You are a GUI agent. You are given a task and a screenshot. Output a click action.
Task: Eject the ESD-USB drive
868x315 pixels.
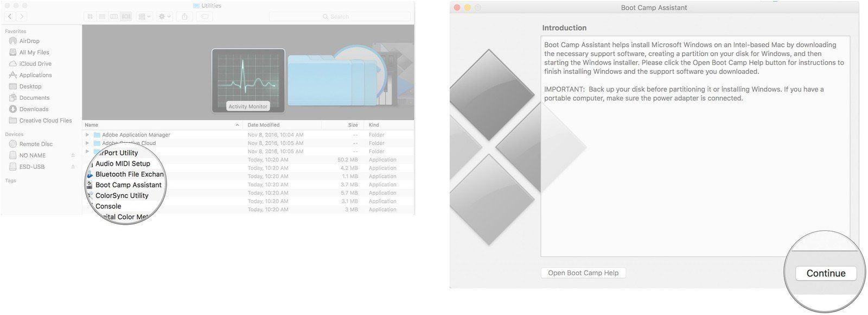(73, 167)
